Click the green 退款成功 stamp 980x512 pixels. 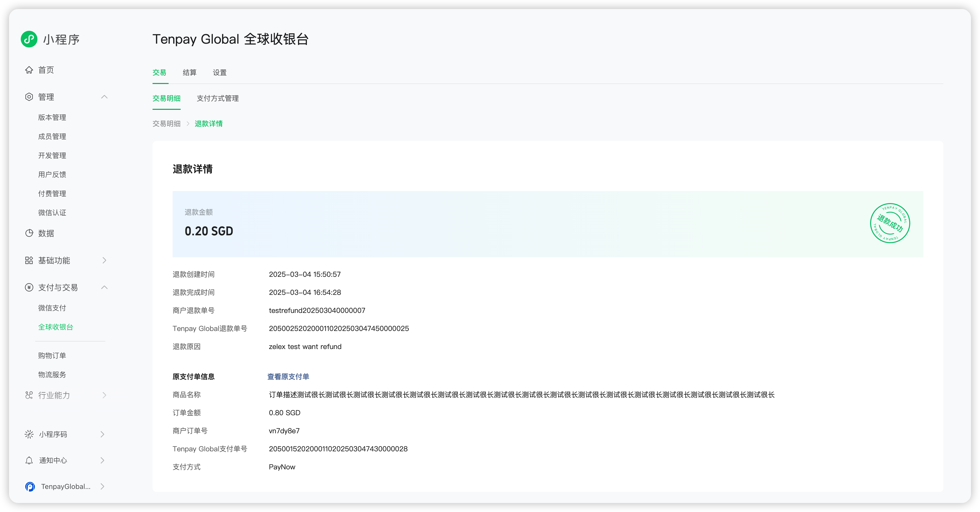890,223
